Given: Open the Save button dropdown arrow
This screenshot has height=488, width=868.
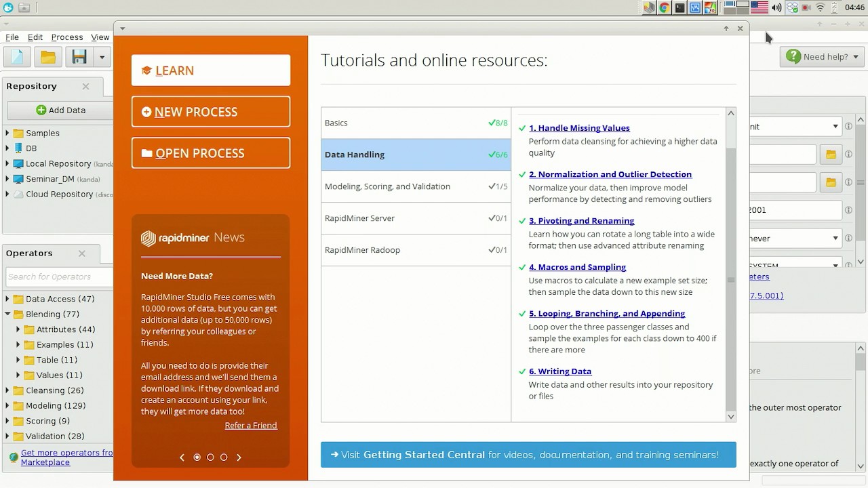Looking at the screenshot, I should (x=102, y=57).
